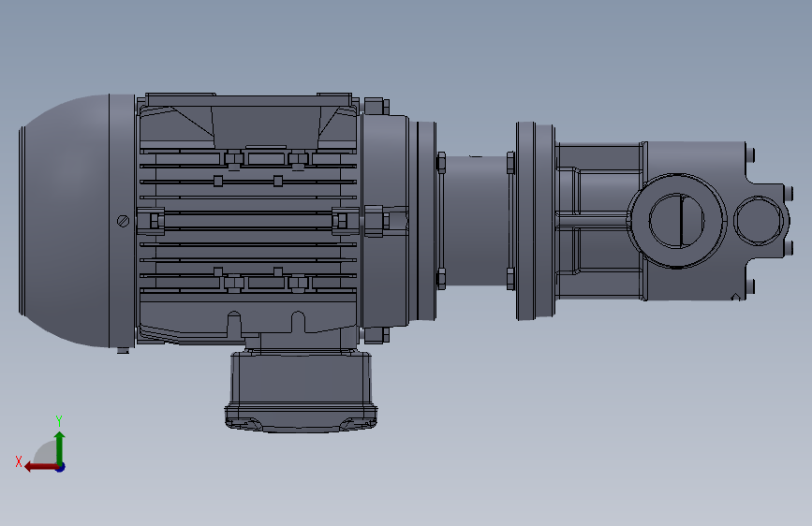Click the blue Z axis dot on the triad
Screen dimensions: 812x526
[x=61, y=467]
